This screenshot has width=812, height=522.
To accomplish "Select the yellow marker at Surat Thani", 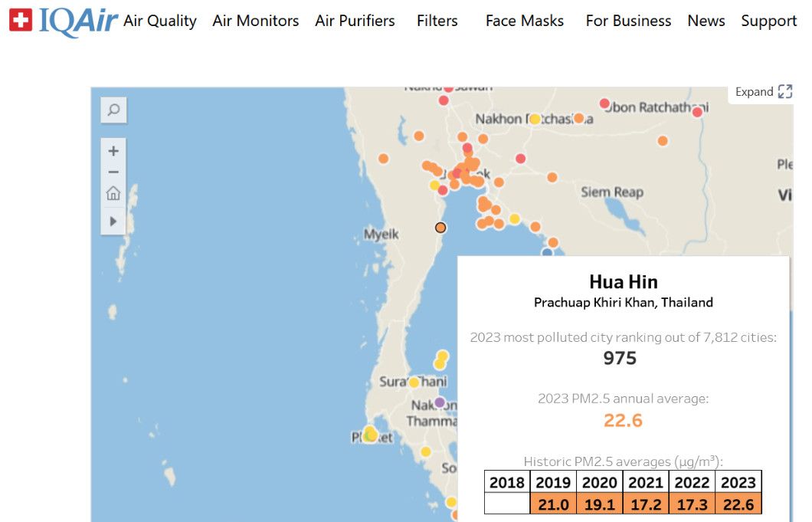I will pos(414,382).
